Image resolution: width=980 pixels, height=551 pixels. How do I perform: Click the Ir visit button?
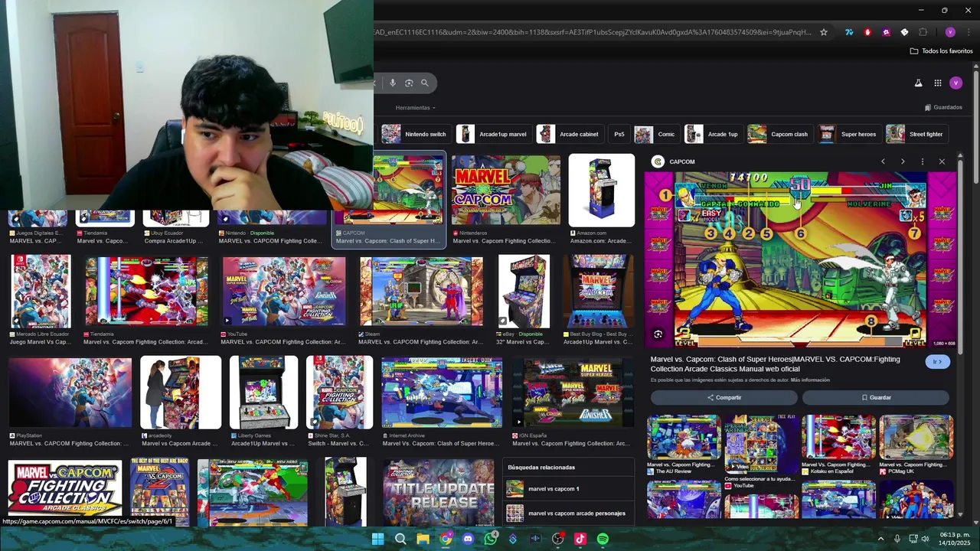point(937,361)
